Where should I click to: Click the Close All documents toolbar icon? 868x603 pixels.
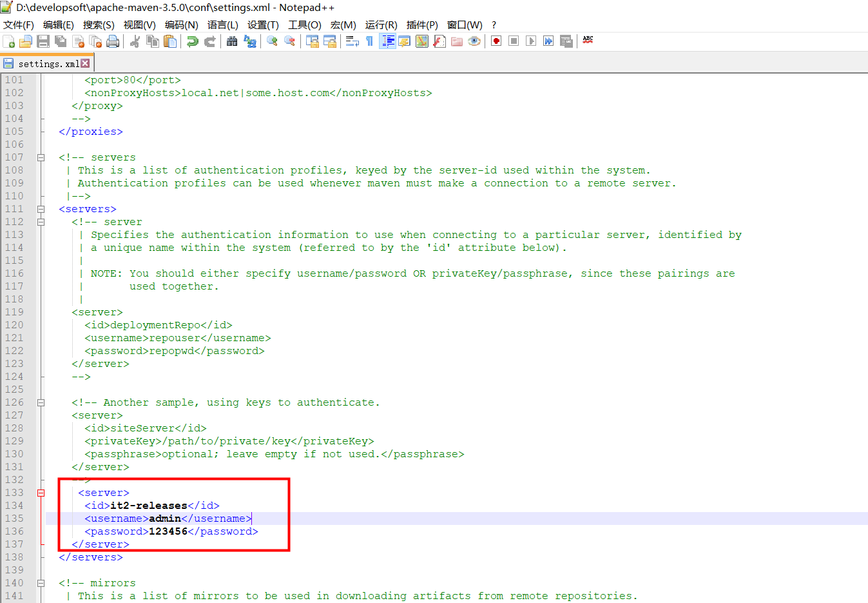pyautogui.click(x=95, y=41)
